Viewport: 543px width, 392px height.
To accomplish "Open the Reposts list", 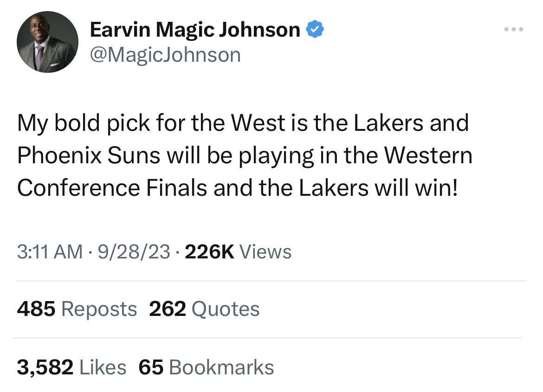I will (99, 309).
